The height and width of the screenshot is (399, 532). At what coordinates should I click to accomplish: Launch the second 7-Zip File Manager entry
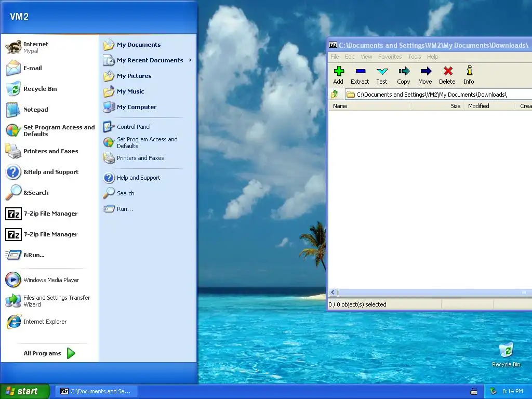click(x=50, y=234)
